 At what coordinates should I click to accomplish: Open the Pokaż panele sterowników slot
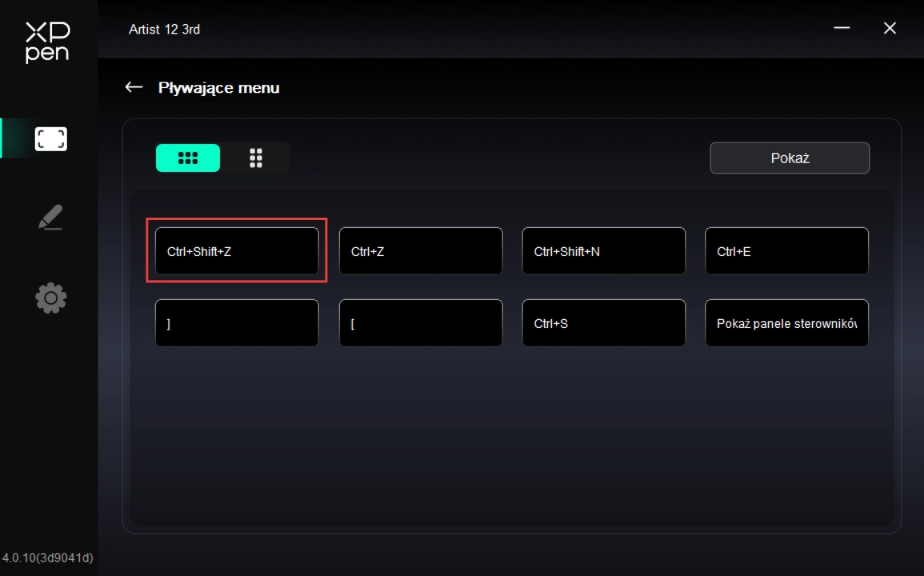click(x=786, y=323)
